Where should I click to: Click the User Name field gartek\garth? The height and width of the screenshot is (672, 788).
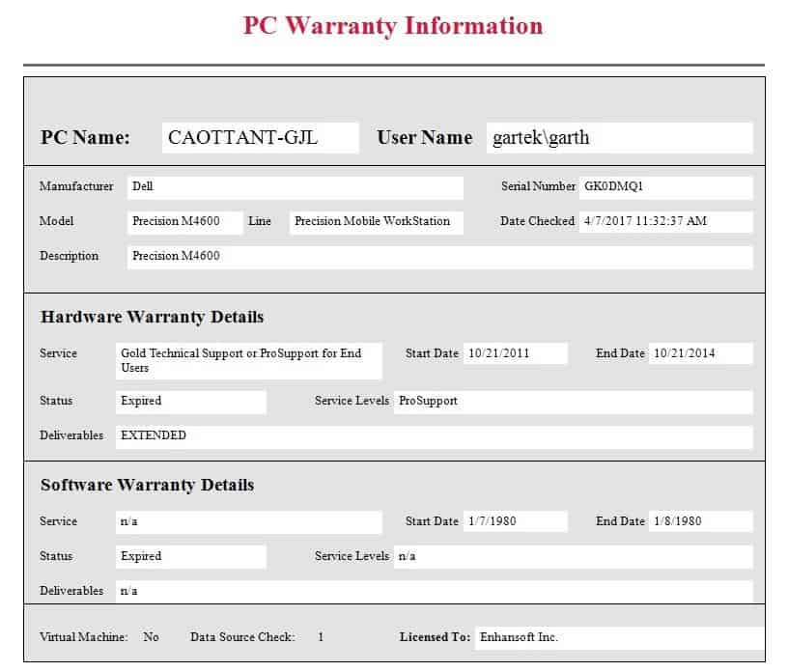pos(620,138)
